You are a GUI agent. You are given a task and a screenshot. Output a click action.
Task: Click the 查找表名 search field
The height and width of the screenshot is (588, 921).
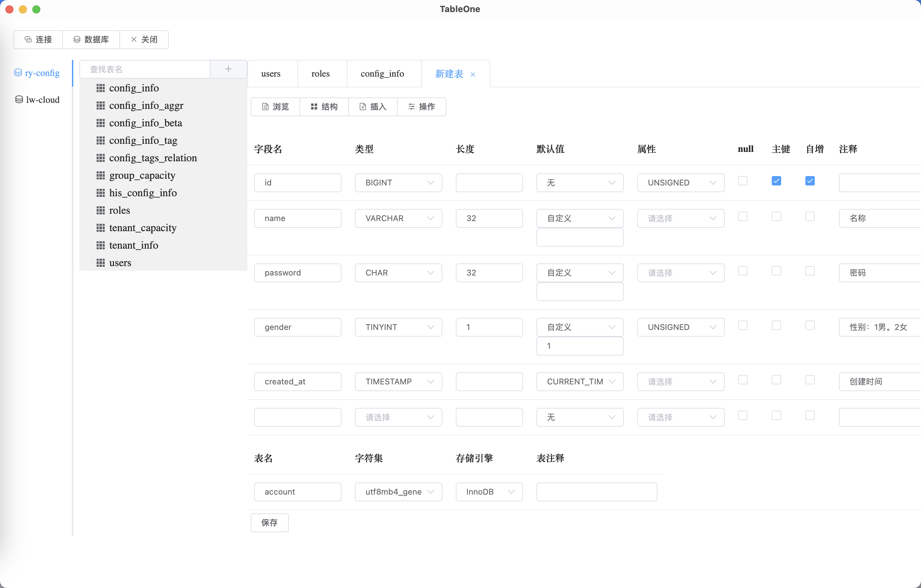click(145, 69)
